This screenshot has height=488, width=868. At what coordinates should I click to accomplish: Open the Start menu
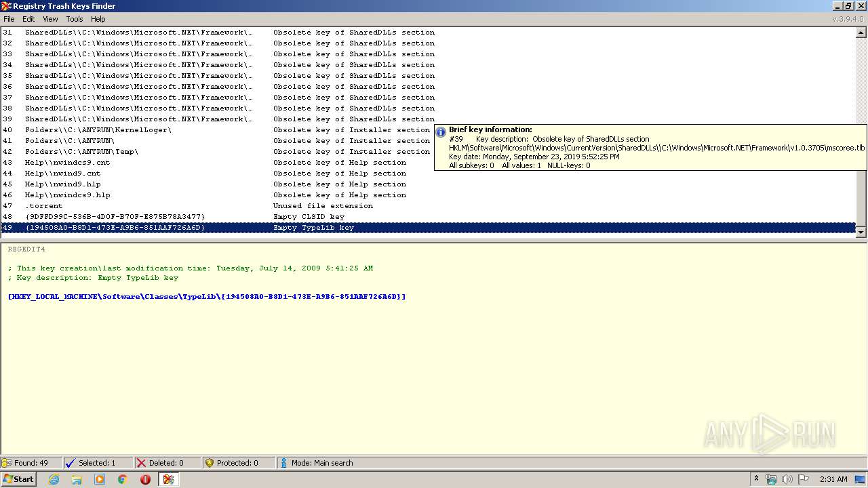coord(18,479)
